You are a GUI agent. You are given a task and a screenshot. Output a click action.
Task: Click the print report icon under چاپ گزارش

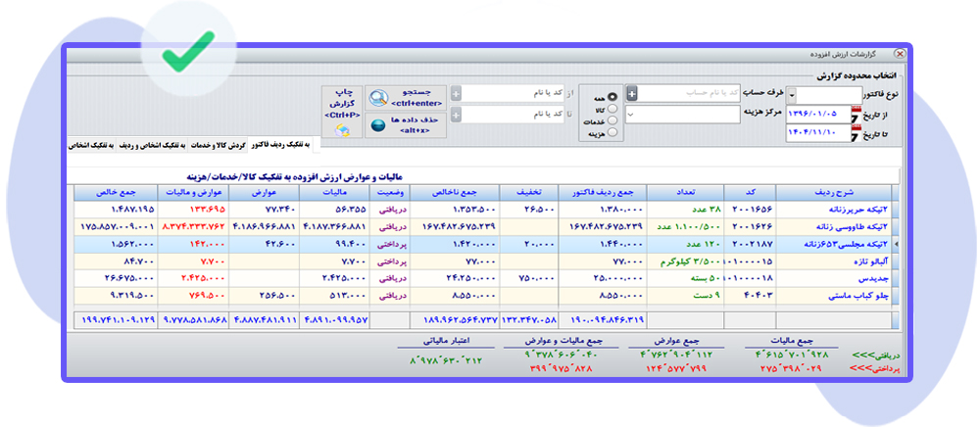(342, 130)
